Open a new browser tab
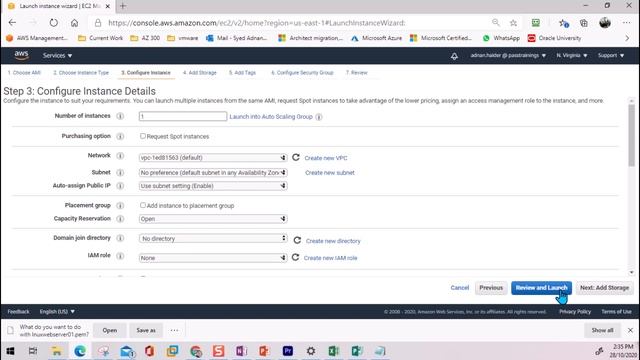This screenshot has height=360, width=640. pyautogui.click(x=123, y=6)
